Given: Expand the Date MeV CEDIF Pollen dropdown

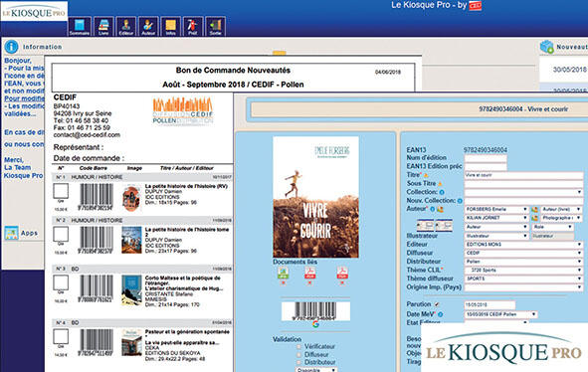Looking at the screenshot, I should 500,314.
